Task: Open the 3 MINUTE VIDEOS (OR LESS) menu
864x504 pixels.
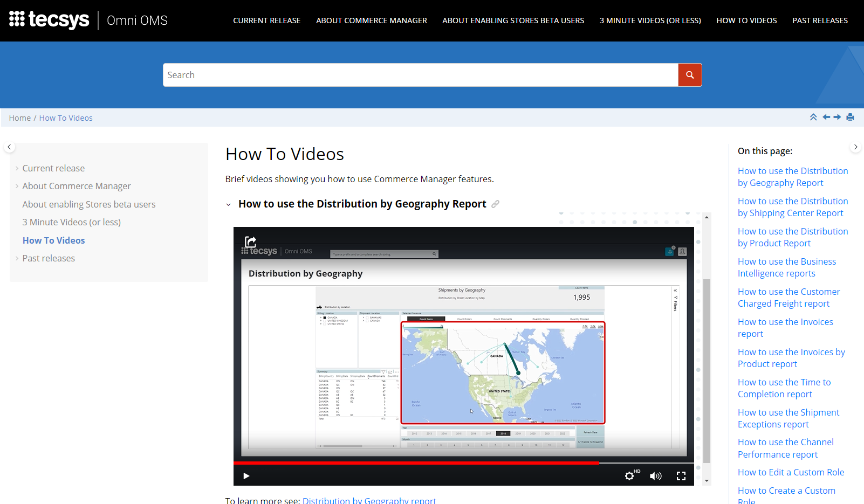Action: coord(650,20)
